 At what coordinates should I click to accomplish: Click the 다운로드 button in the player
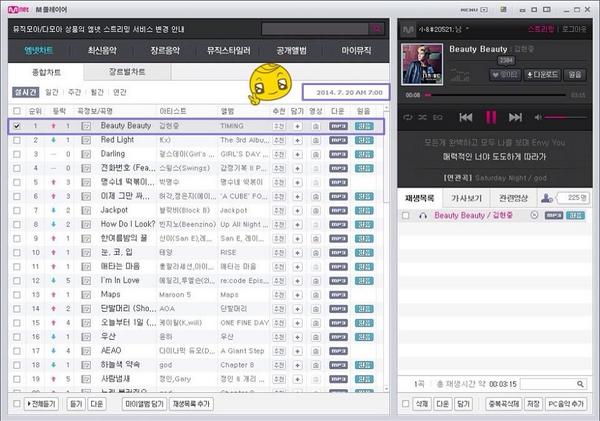[543, 75]
